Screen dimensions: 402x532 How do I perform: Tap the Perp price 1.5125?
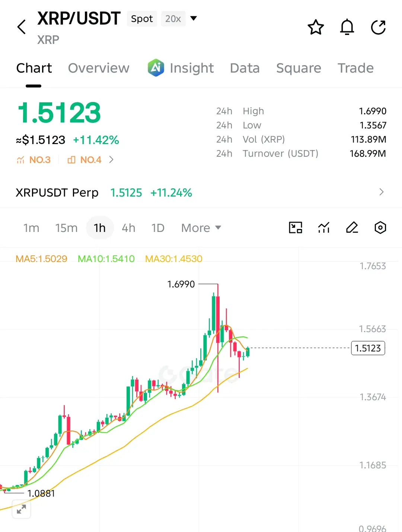click(x=126, y=192)
